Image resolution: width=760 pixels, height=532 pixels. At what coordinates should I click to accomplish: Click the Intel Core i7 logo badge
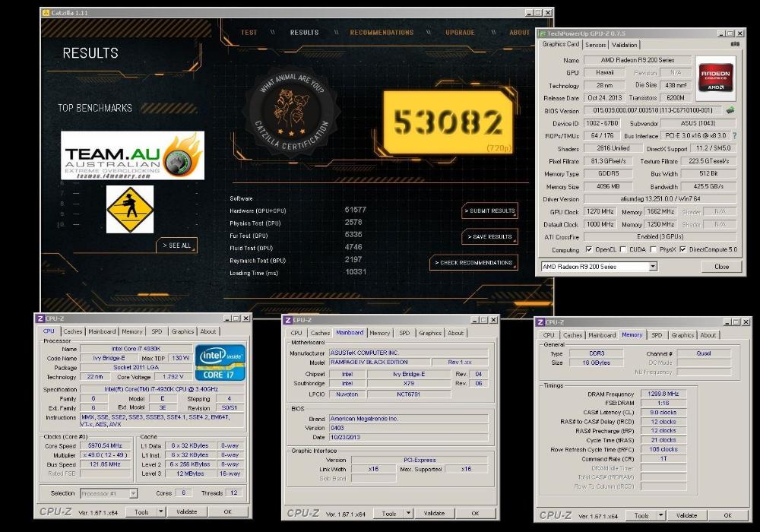pyautogui.click(x=220, y=363)
